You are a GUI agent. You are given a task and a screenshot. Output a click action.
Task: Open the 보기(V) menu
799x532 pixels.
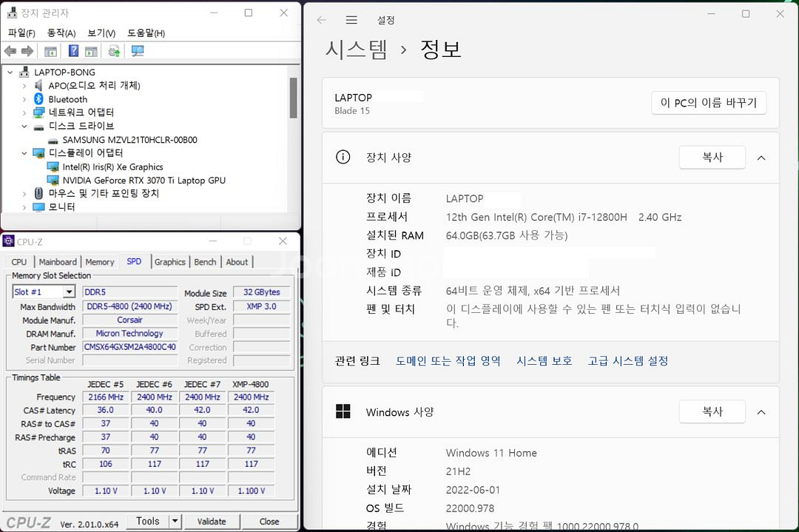[x=101, y=33]
